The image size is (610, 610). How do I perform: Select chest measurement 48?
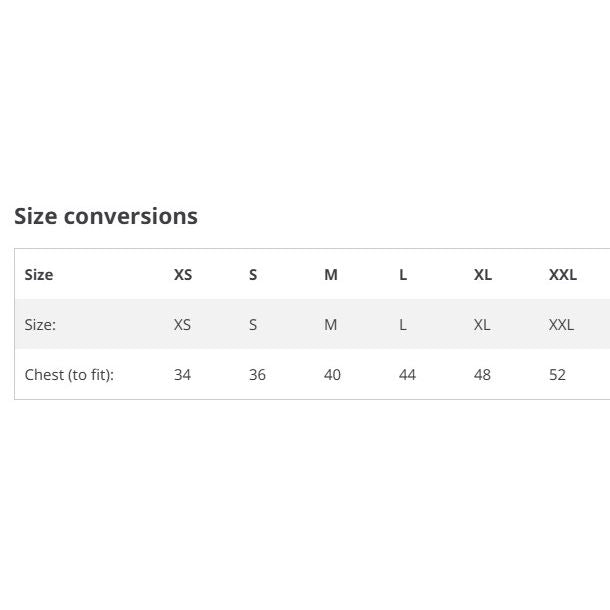(482, 374)
